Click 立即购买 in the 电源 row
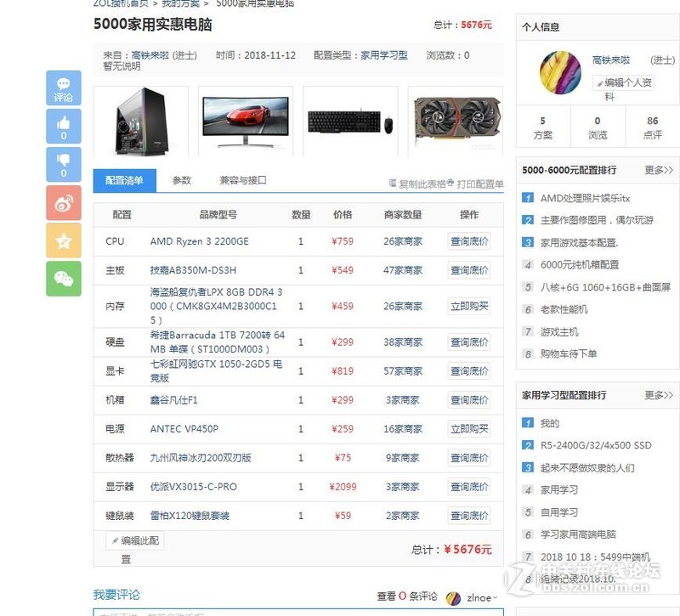The height and width of the screenshot is (616, 680). [469, 429]
